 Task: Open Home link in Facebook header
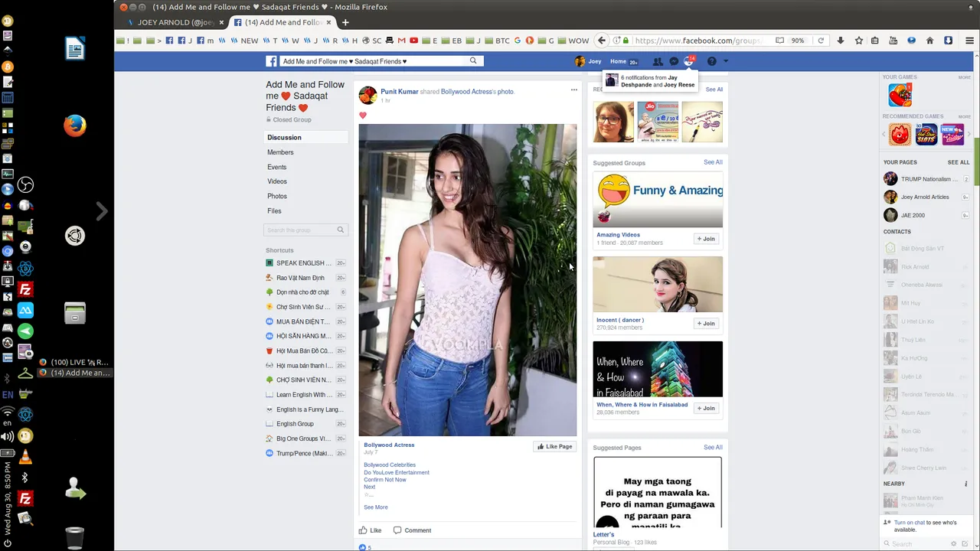click(618, 61)
